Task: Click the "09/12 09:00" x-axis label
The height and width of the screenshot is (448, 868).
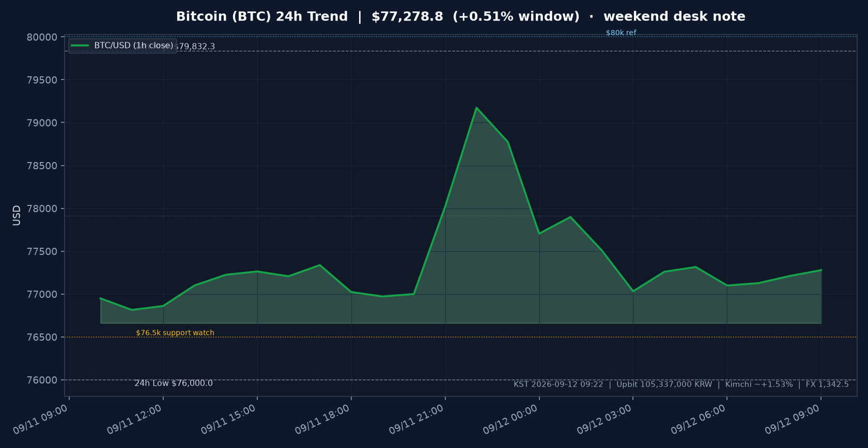Action: (x=793, y=419)
